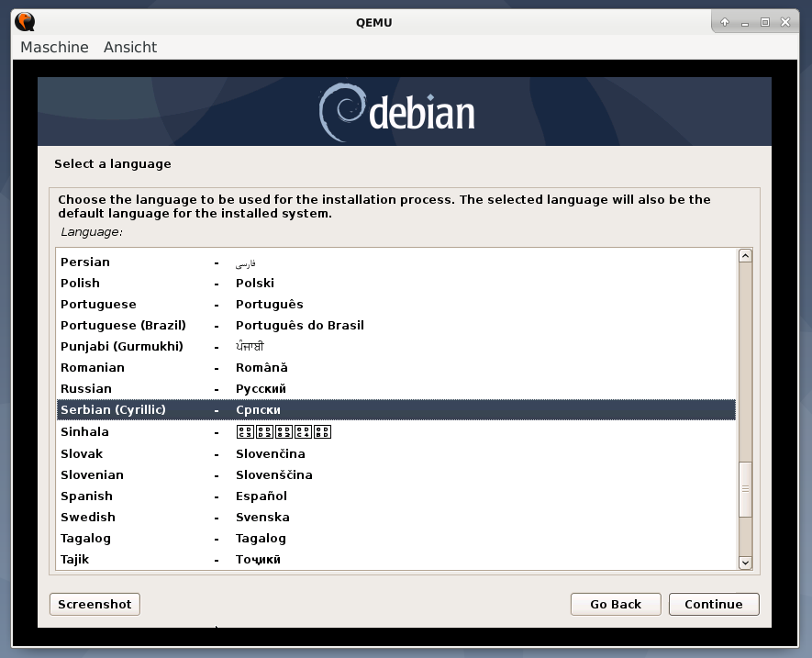812x658 pixels.
Task: Click the Go Back button
Action: click(x=616, y=604)
